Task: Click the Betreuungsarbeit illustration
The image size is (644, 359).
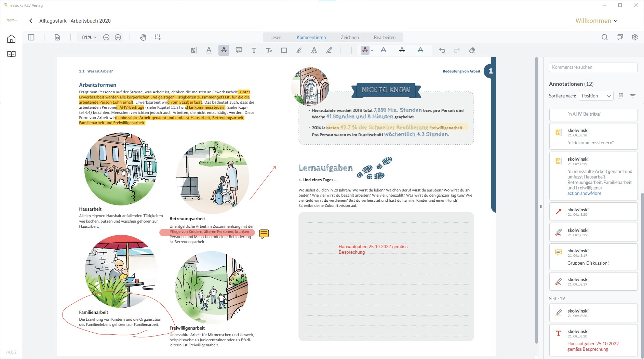Action: pyautogui.click(x=212, y=177)
